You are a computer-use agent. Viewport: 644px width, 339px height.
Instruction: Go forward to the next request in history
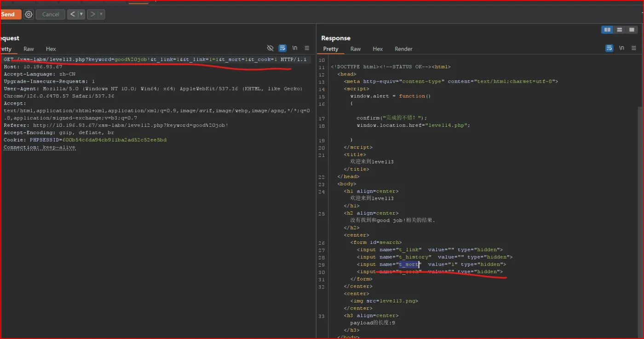92,14
